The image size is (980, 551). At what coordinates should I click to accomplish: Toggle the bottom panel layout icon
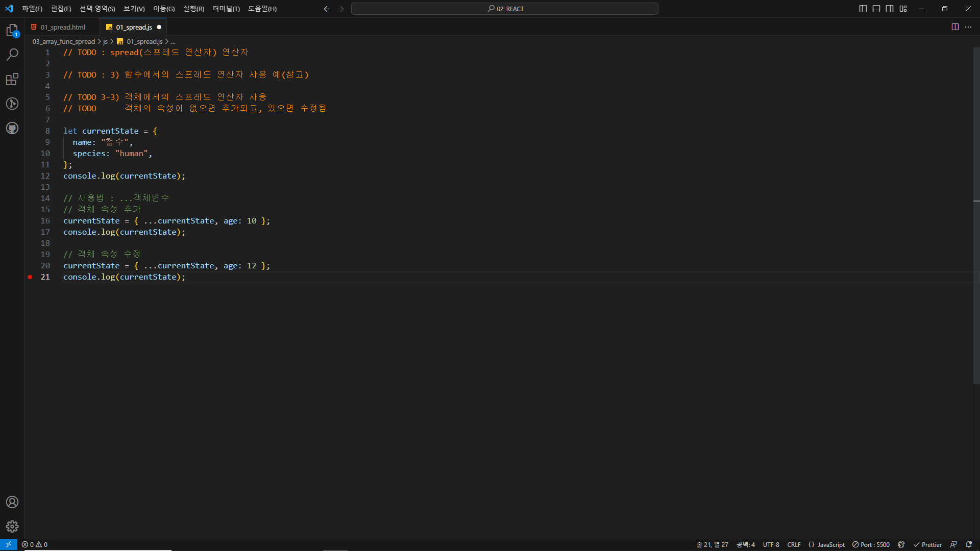click(876, 9)
